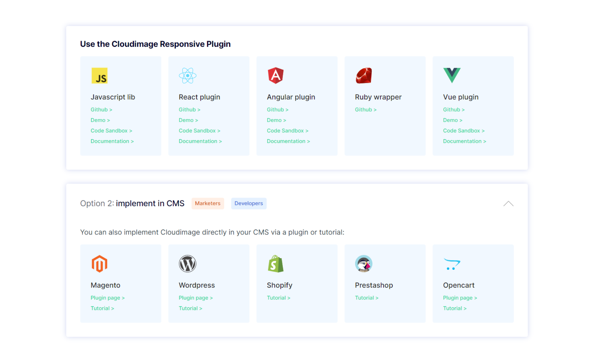Click the 'Opencart' card title
590x364 pixels.
(x=459, y=285)
